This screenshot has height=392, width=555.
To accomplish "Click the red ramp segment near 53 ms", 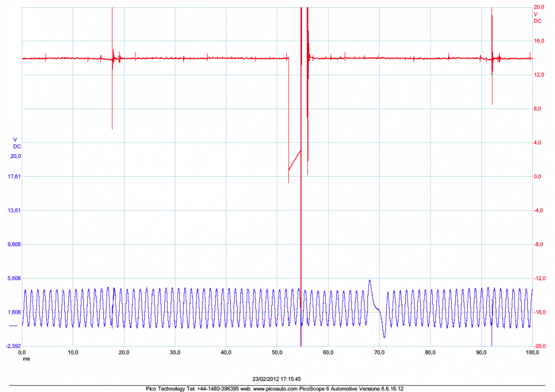I will tap(294, 160).
